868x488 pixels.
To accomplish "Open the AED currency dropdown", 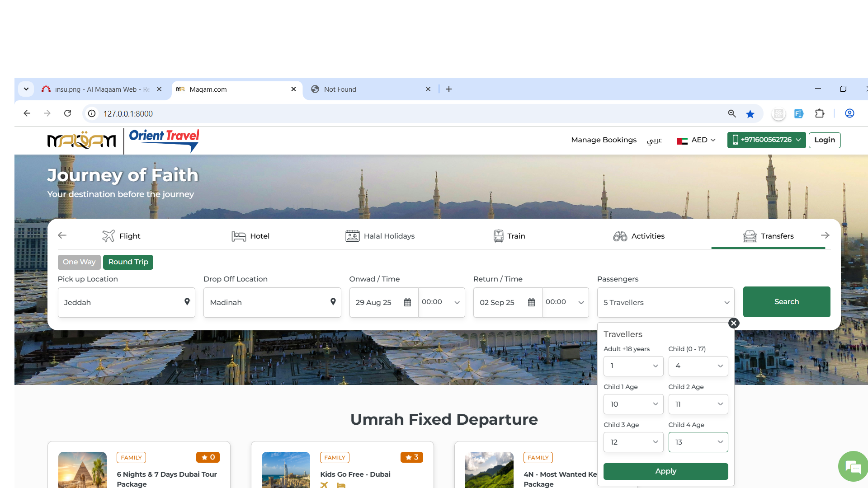I will tap(697, 140).
